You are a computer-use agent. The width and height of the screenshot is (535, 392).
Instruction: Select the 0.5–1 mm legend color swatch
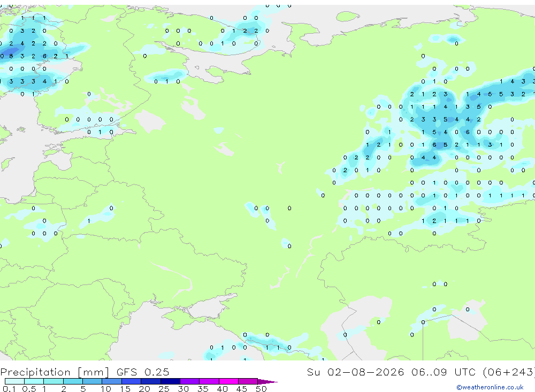pos(34,381)
